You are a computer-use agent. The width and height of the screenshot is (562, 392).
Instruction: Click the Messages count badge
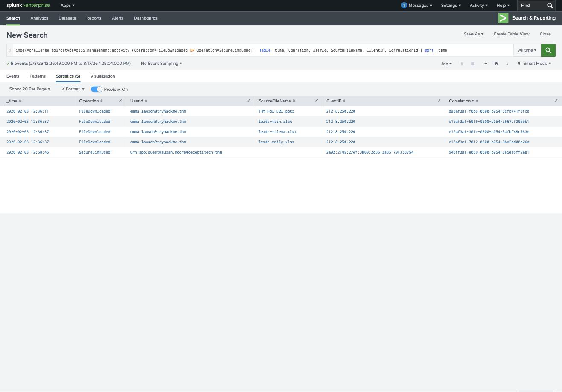click(x=404, y=6)
